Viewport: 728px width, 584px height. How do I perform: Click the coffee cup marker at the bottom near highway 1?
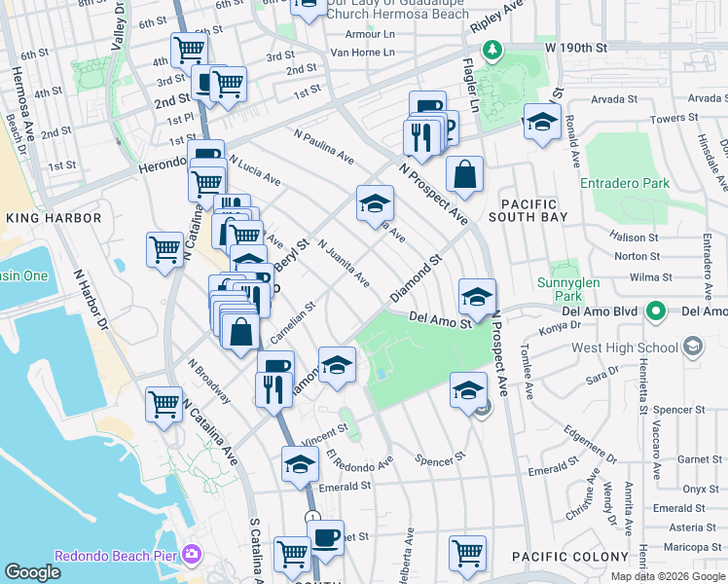(x=326, y=538)
